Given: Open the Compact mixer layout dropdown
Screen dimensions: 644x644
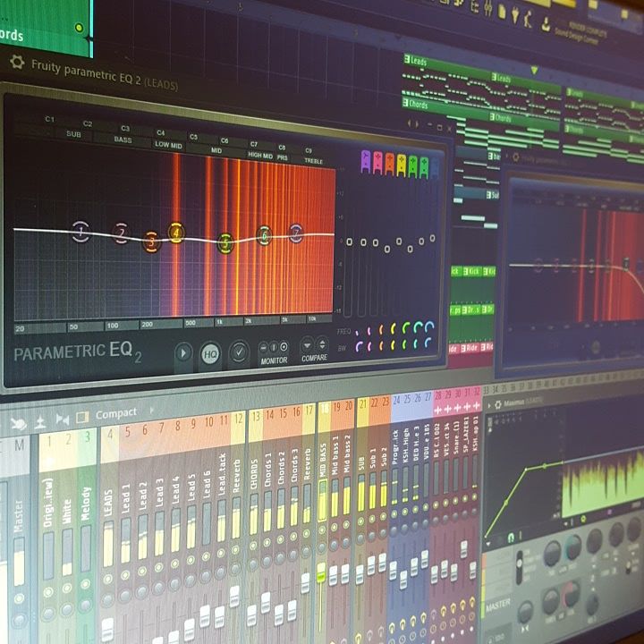Looking at the screenshot, I should tap(115, 413).
